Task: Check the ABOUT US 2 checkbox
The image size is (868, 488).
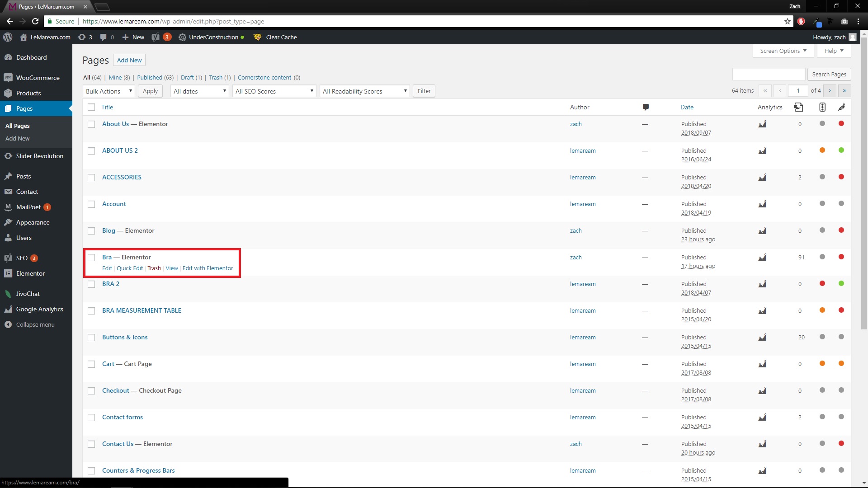Action: click(91, 151)
